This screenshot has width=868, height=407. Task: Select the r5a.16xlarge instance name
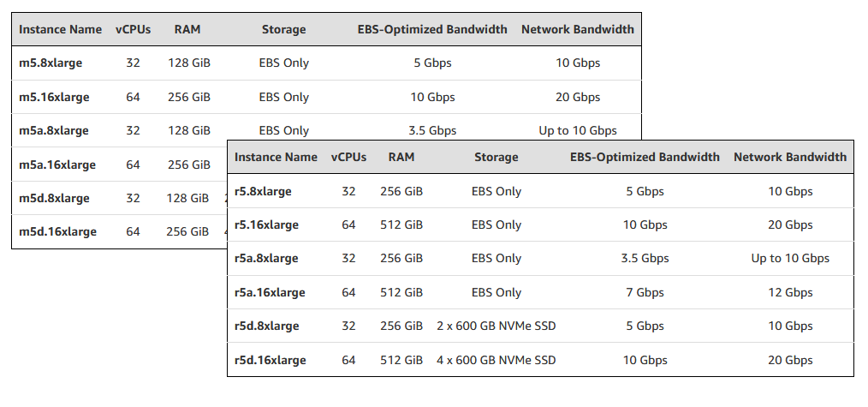pyautogui.click(x=270, y=292)
